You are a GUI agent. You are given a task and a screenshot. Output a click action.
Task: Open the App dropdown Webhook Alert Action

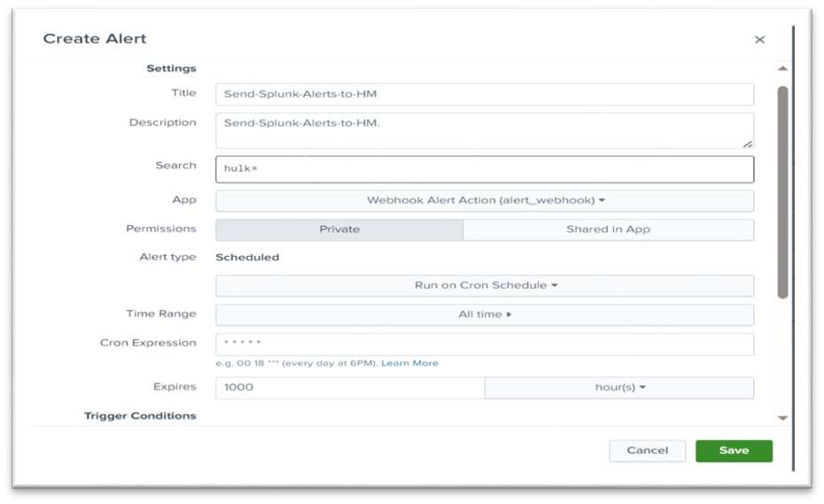point(485,200)
